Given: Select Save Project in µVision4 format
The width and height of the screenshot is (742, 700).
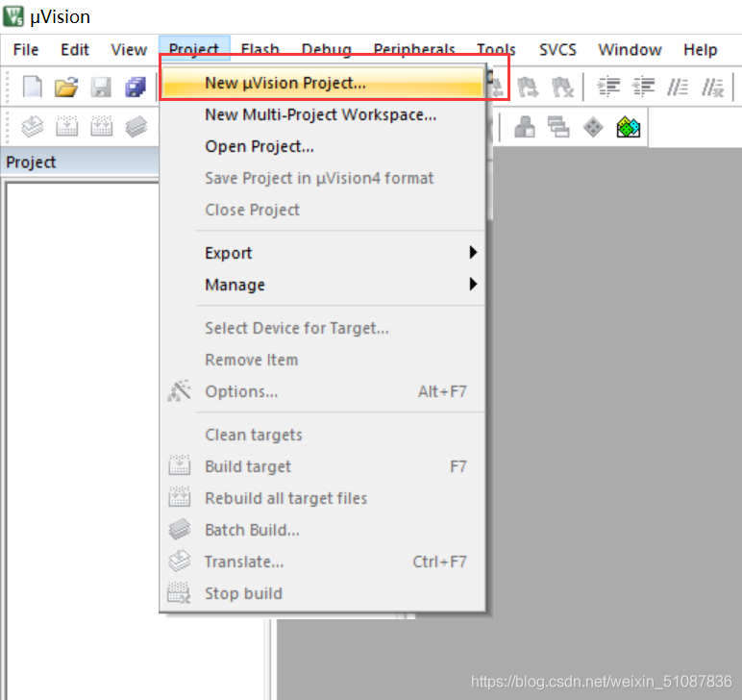Looking at the screenshot, I should tap(322, 178).
